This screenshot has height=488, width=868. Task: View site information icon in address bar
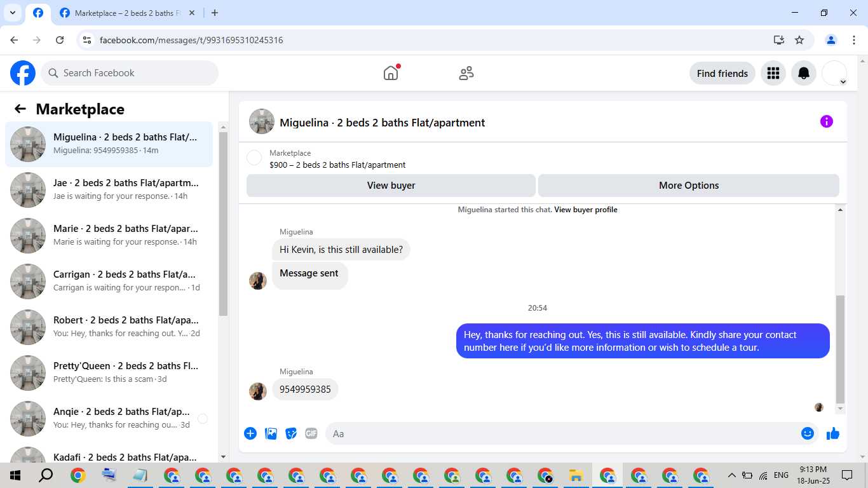(88, 40)
